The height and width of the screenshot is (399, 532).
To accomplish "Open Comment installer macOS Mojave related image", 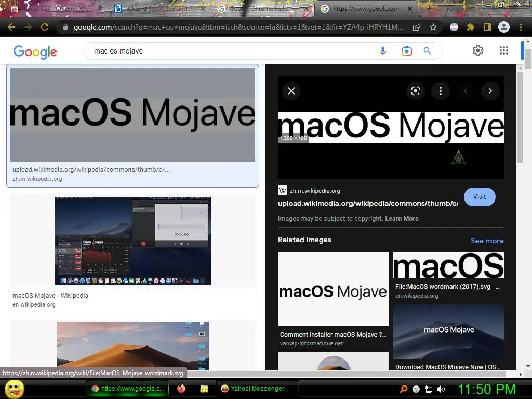I will 333,289.
